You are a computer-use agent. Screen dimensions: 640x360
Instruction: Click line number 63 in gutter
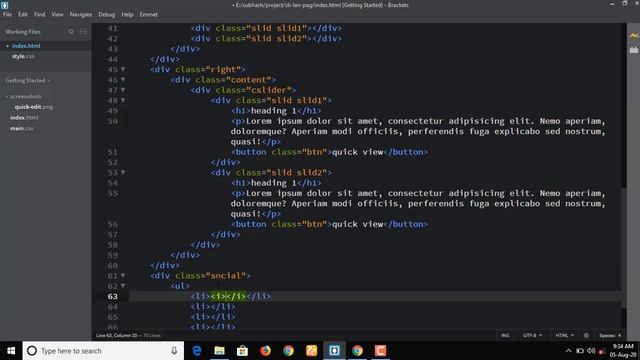pyautogui.click(x=113, y=296)
